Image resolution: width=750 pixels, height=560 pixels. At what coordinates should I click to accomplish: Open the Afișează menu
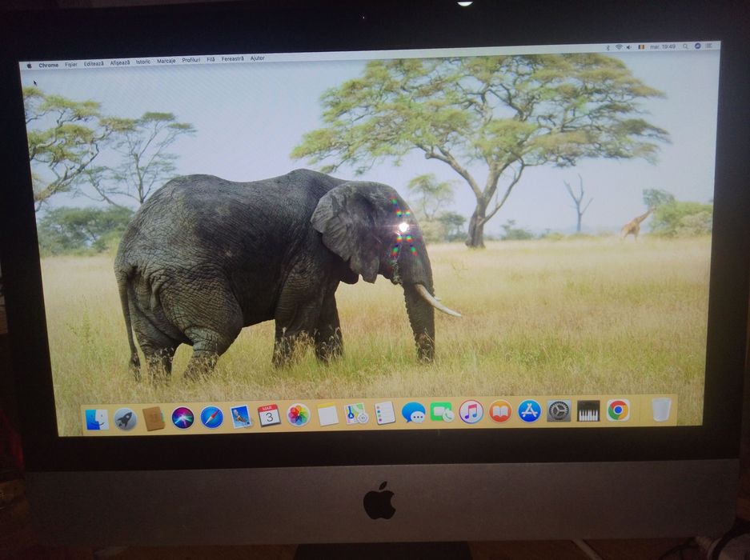(119, 62)
